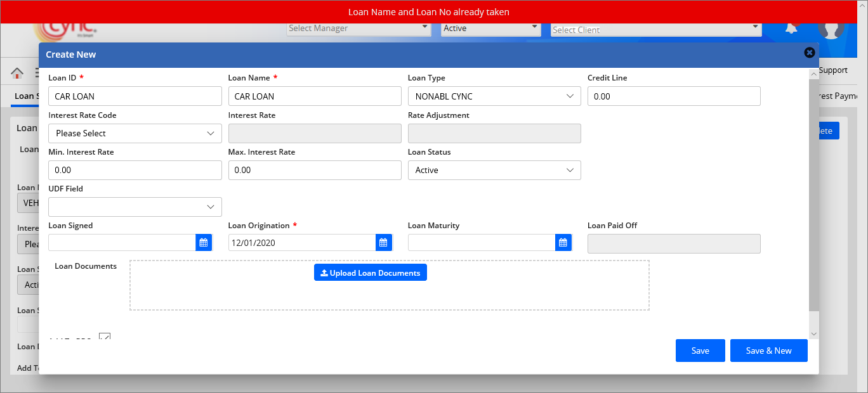
Task: Click the Save button
Action: (x=700, y=351)
